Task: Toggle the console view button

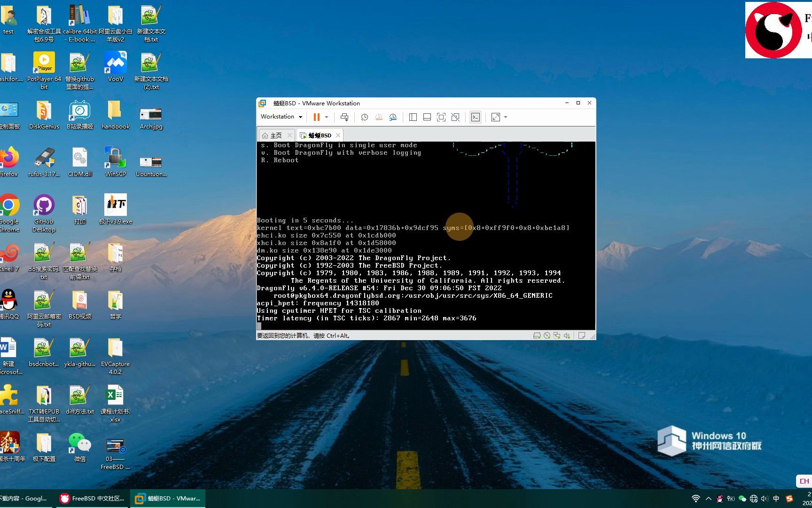Action: tap(476, 117)
